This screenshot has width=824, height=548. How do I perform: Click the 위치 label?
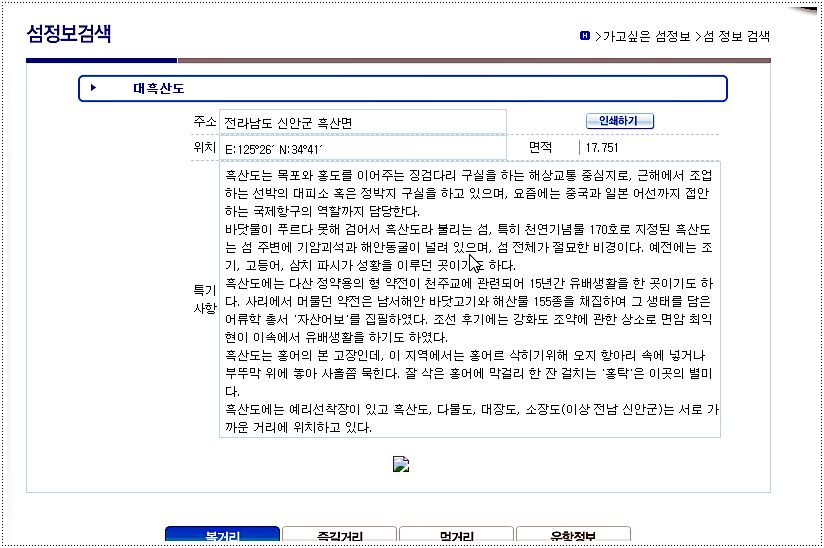click(204, 148)
